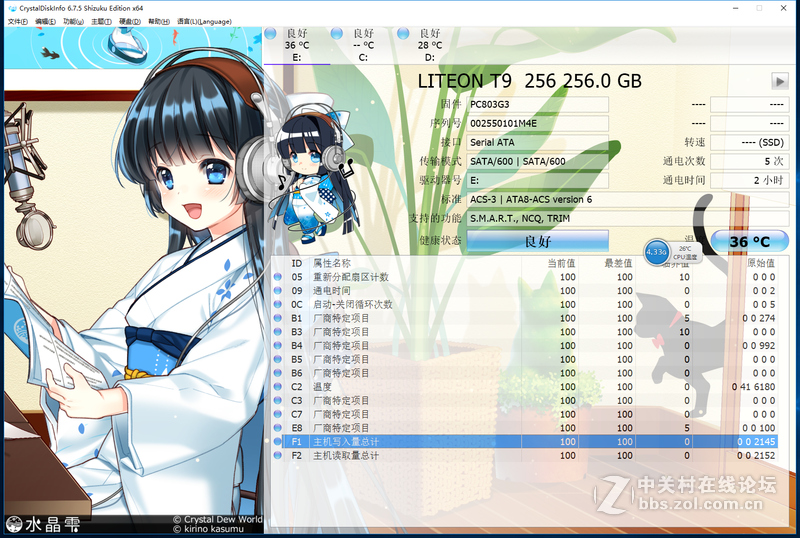The image size is (800, 538).
Task: Click raw value 0 0 992 in the B4 row
Action: tap(759, 346)
